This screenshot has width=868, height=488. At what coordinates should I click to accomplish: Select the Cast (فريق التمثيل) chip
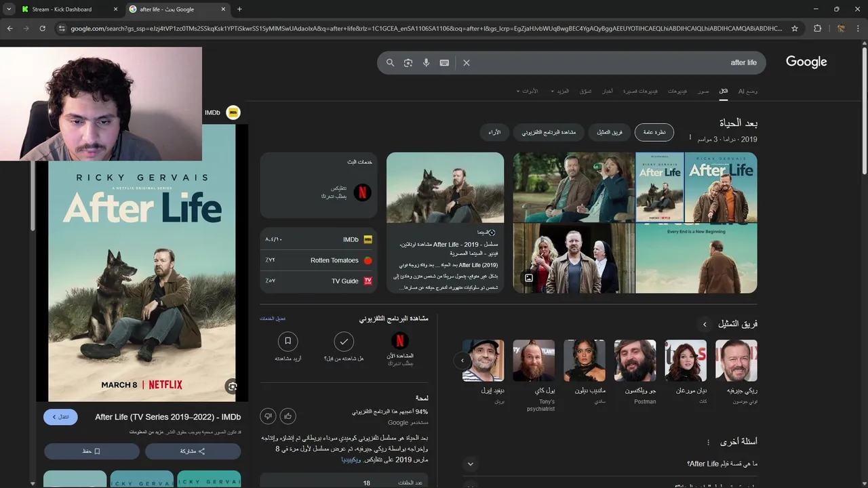pyautogui.click(x=610, y=132)
